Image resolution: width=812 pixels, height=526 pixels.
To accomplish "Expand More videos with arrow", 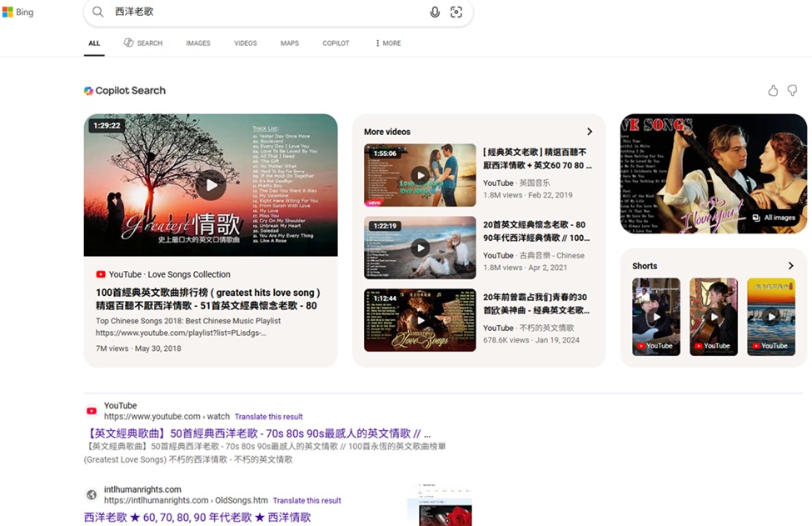I will [590, 132].
